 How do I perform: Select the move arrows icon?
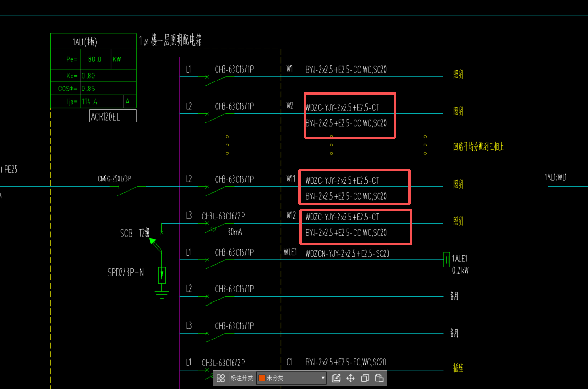(351, 378)
